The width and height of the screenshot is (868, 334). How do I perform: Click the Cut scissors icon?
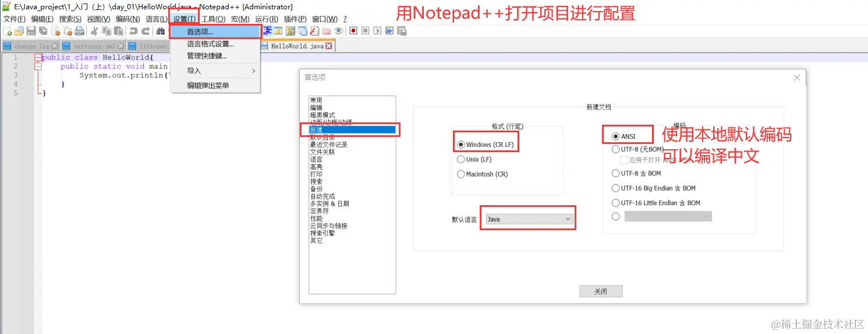tap(94, 31)
